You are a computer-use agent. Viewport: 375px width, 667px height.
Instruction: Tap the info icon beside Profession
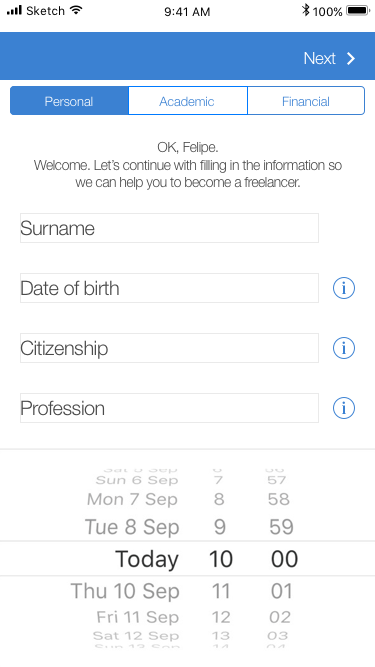click(x=344, y=408)
